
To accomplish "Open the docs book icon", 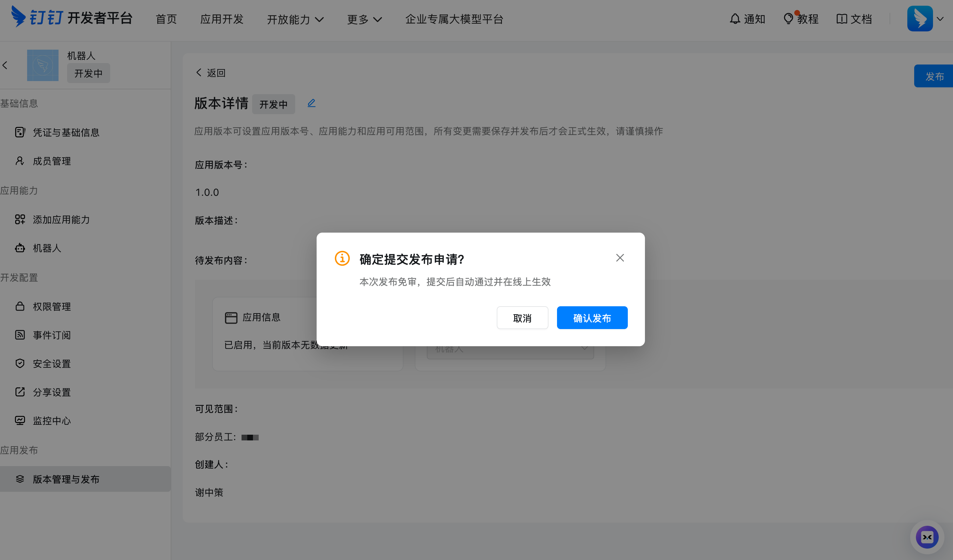I will point(841,19).
